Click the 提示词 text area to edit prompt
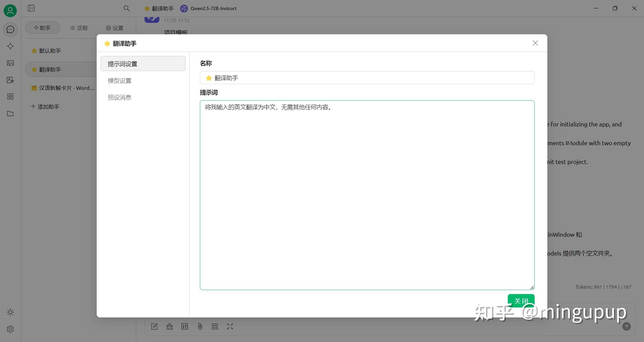This screenshot has height=342, width=644. [367, 194]
